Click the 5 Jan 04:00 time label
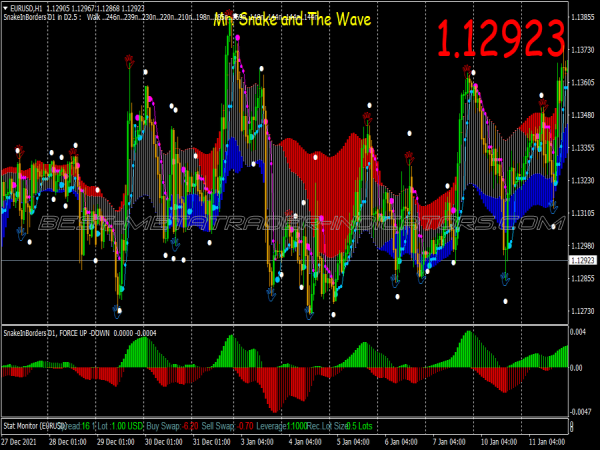The width and height of the screenshot is (600, 450). tap(353, 442)
